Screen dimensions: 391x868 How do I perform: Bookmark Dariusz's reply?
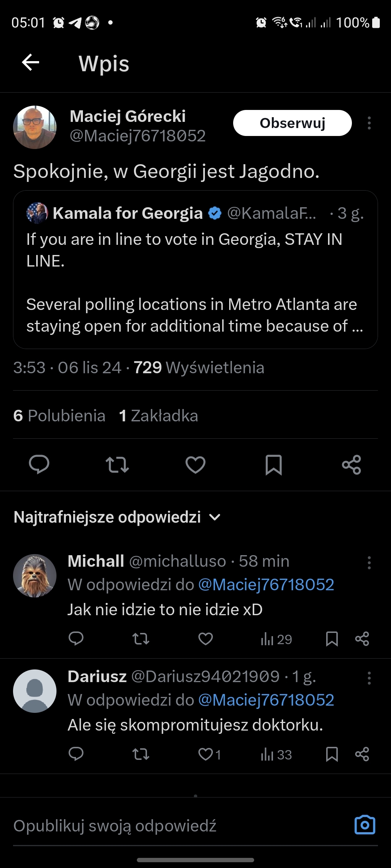[x=332, y=754]
